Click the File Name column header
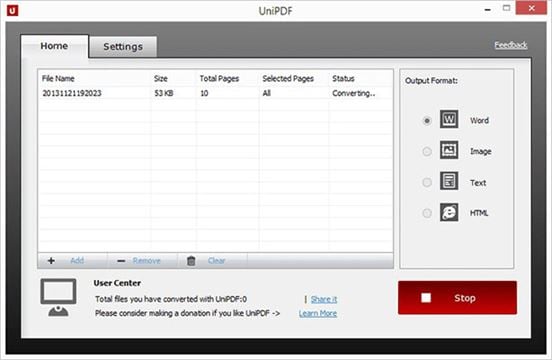Screen dimensions: 552x360 [58, 78]
